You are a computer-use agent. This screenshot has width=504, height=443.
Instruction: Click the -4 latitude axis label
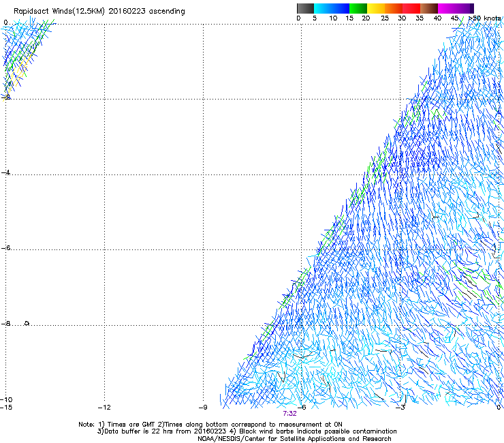(x=5, y=172)
